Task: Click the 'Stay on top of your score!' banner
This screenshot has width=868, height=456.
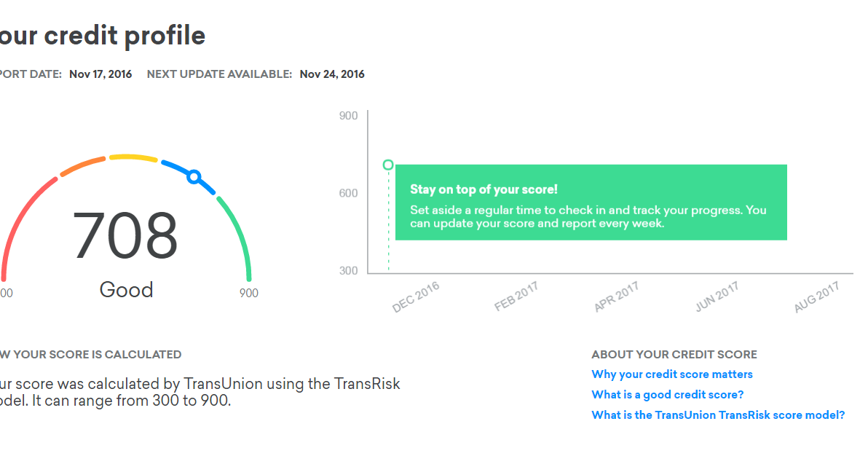Action: (591, 203)
